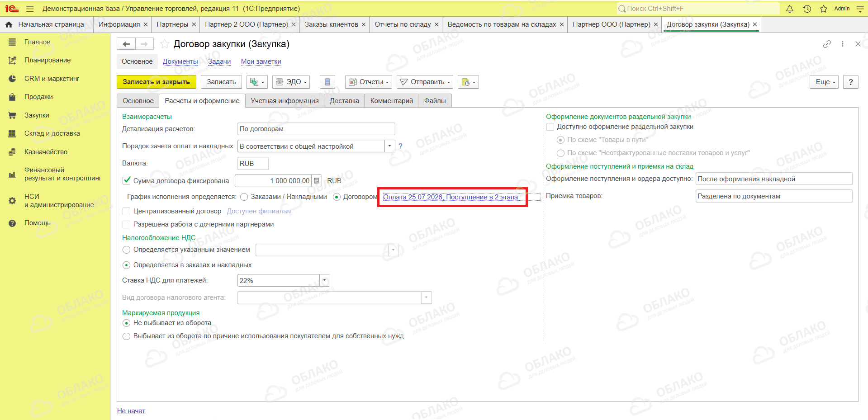The height and width of the screenshot is (420, 868).
Task: Open the three-dot form menu
Action: pos(842,44)
